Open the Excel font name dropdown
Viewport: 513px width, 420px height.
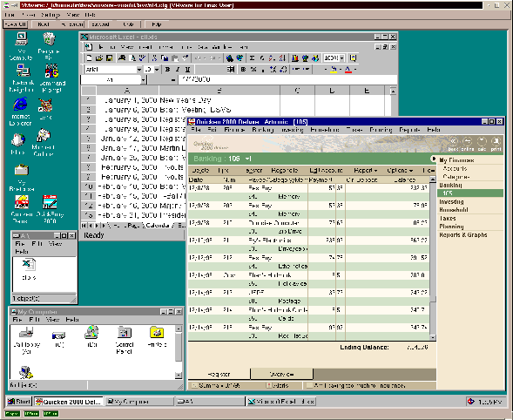point(139,70)
